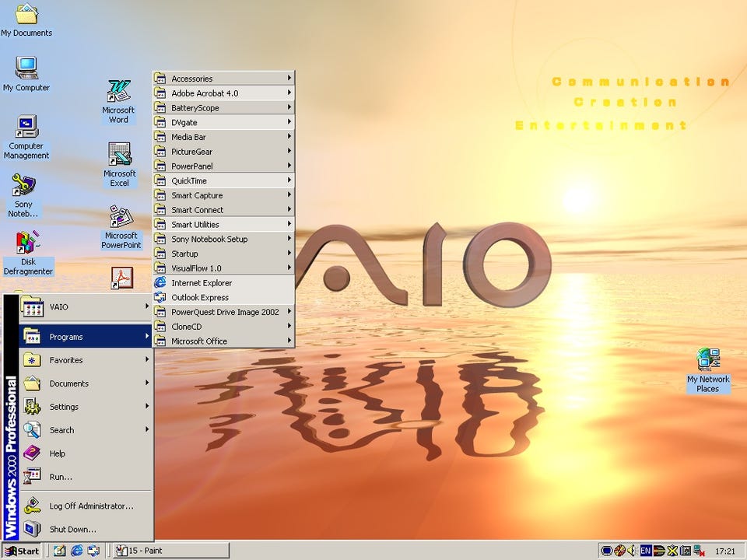Open CloneCD program group
The height and width of the screenshot is (560, 747).
point(223,327)
